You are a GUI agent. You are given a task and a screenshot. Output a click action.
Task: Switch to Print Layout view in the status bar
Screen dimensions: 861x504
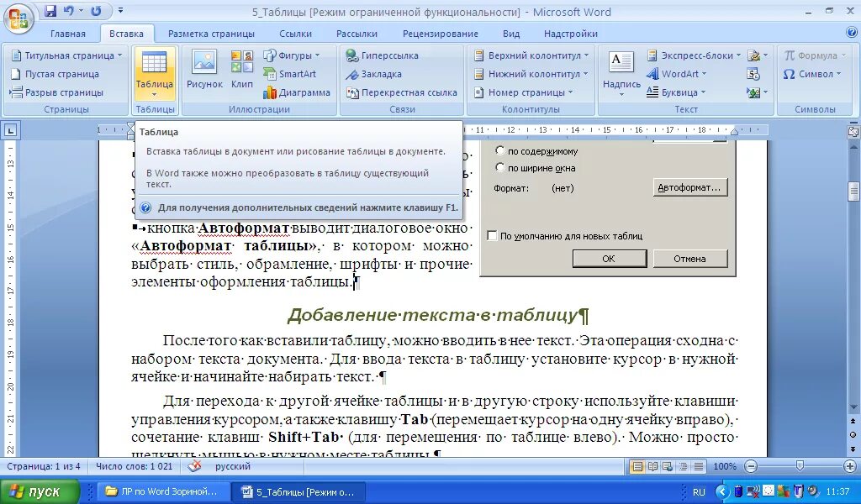[637, 467]
